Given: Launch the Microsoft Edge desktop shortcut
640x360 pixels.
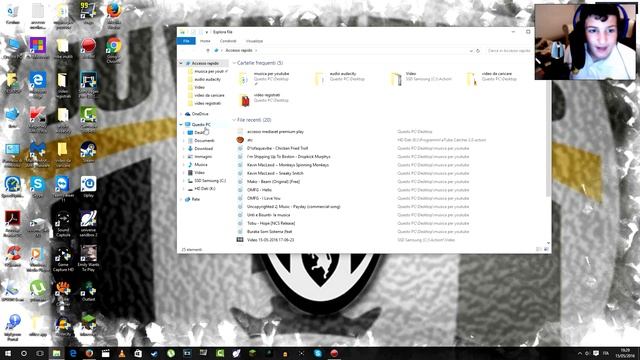Looking at the screenshot, I should [38, 84].
